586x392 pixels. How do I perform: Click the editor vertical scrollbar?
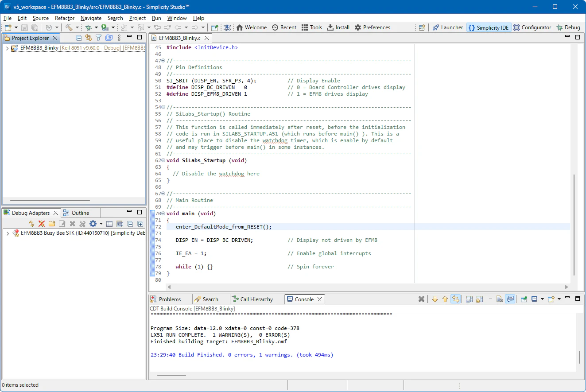(x=574, y=225)
